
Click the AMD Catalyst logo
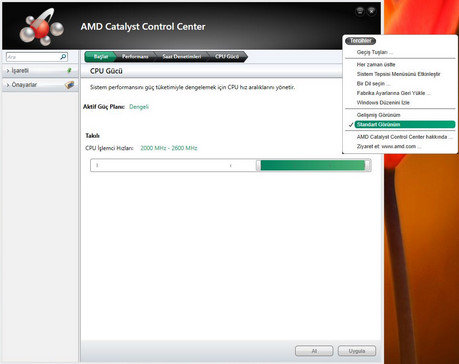(x=41, y=28)
